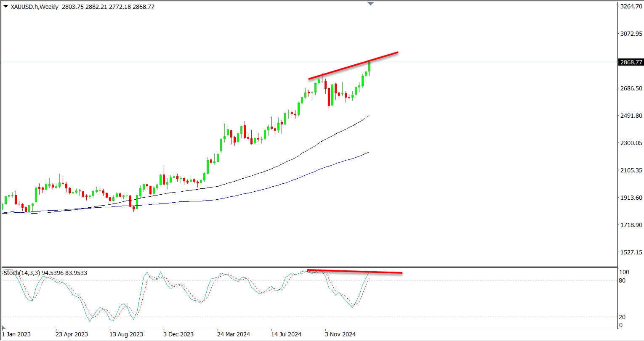Click the stochastic 100 level label
The width and height of the screenshot is (644, 341).
(624, 272)
